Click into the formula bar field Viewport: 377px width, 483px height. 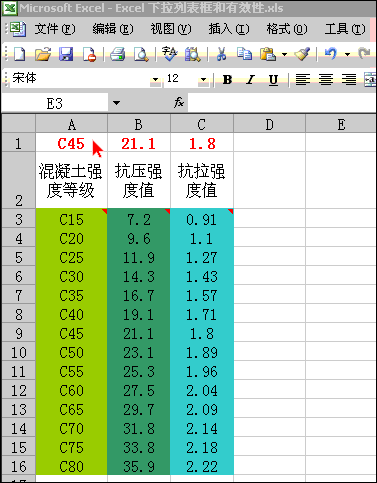click(282, 102)
